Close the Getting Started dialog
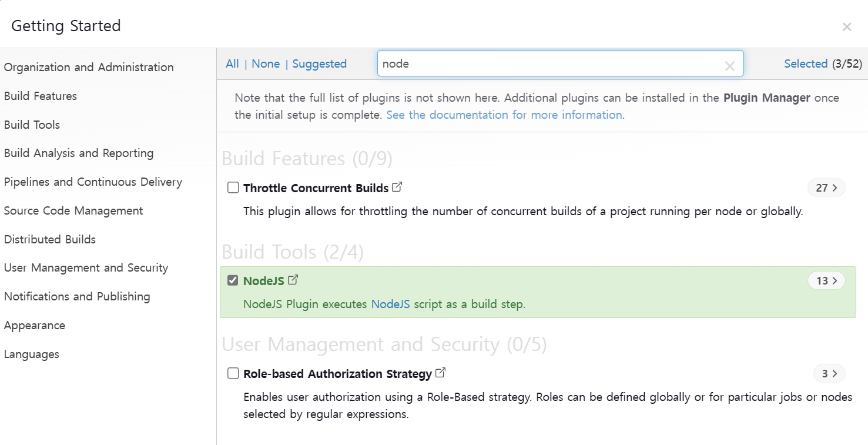Image resolution: width=868 pixels, height=445 pixels. (846, 27)
